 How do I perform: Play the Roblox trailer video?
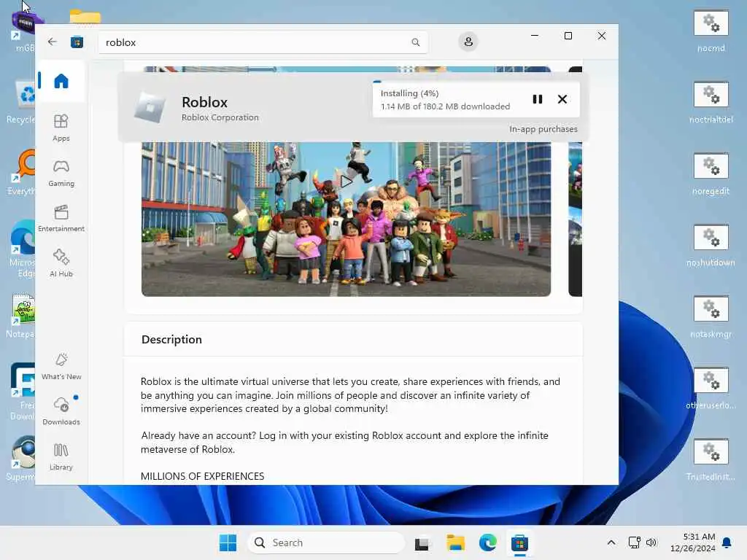click(347, 182)
